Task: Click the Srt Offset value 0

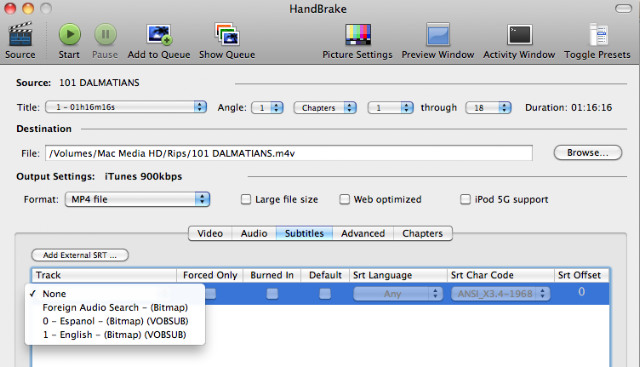Action: tap(582, 292)
